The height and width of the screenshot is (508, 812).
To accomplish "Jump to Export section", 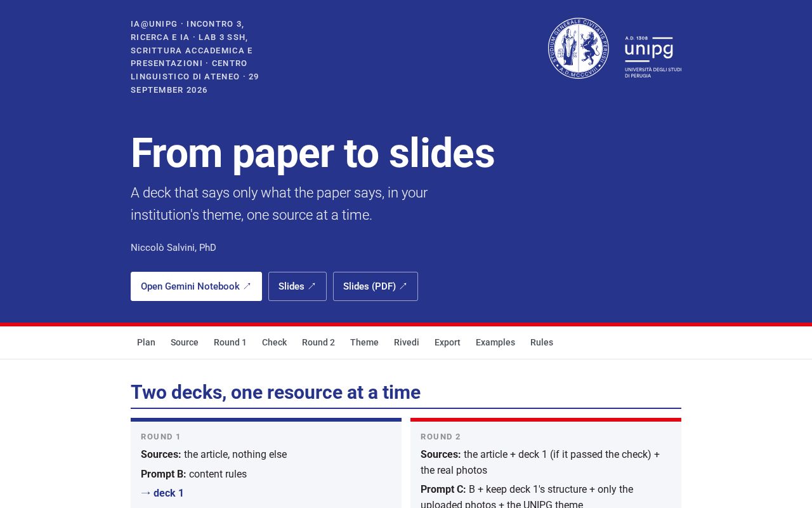I will pos(447,342).
